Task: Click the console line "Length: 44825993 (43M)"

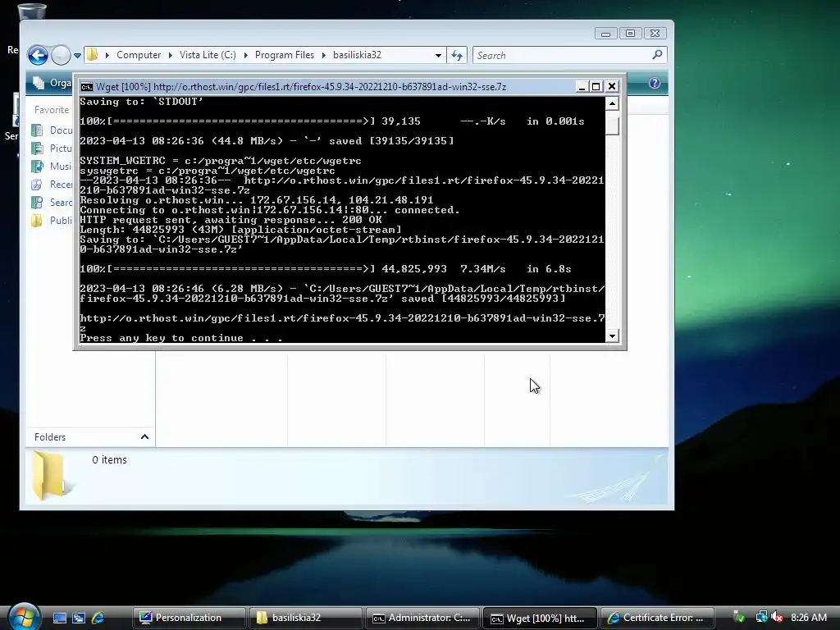Action: coord(240,230)
